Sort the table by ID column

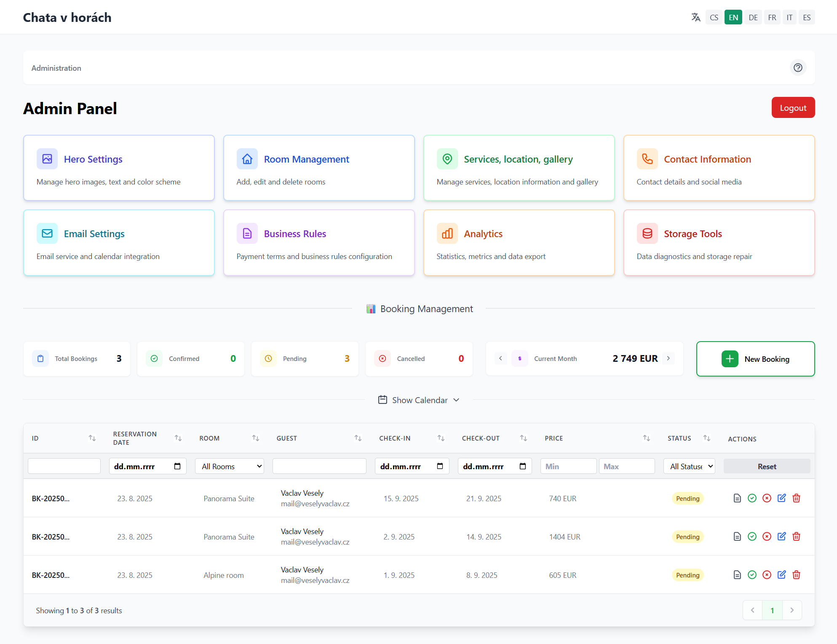[92, 438]
